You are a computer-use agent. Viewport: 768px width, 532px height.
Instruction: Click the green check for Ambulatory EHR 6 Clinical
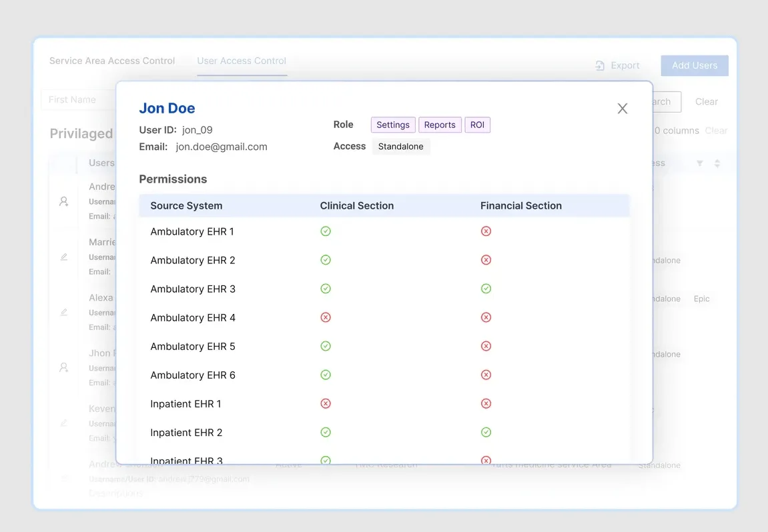[326, 375]
